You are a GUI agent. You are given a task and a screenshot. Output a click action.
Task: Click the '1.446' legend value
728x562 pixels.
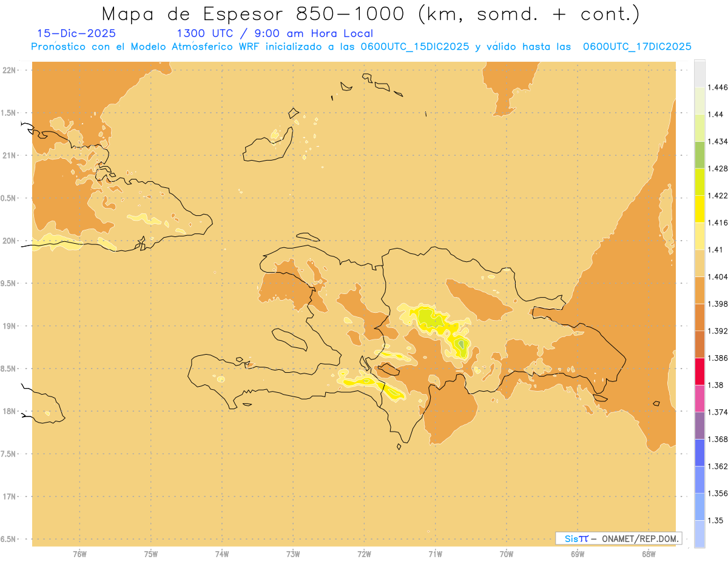click(718, 87)
